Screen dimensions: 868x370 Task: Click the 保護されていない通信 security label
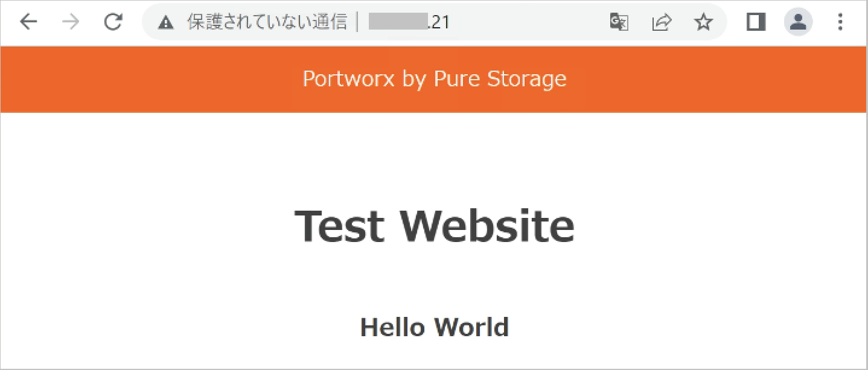tap(267, 23)
